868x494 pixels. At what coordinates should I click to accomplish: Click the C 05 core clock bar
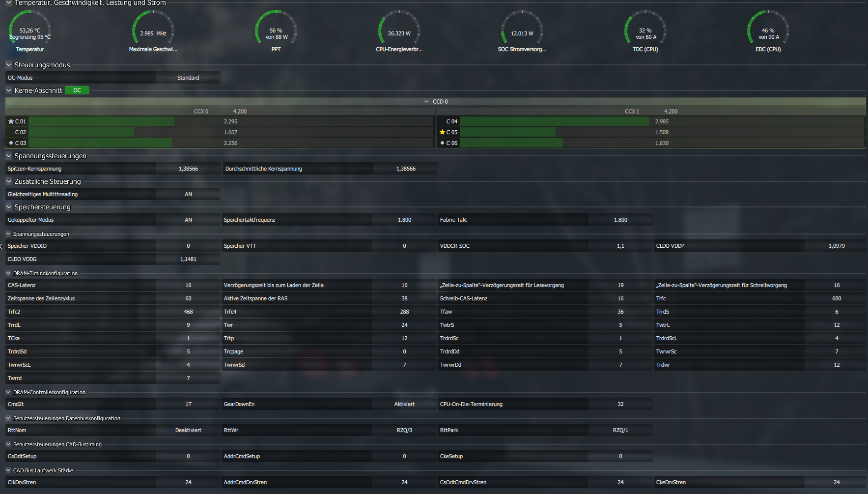coord(662,132)
